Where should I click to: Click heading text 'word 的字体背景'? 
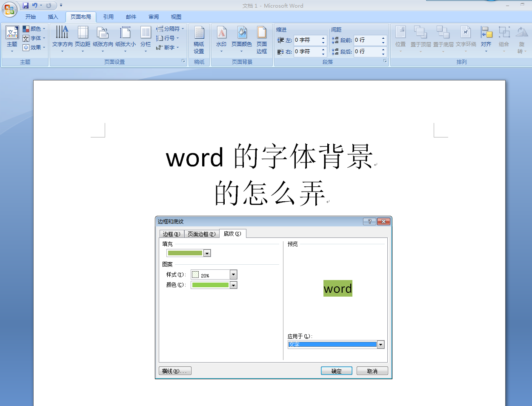coord(269,157)
